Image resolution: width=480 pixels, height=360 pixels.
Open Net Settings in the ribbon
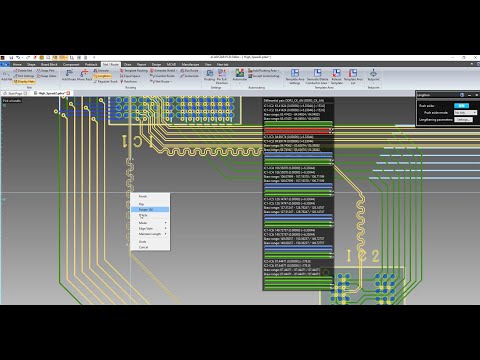23,76
